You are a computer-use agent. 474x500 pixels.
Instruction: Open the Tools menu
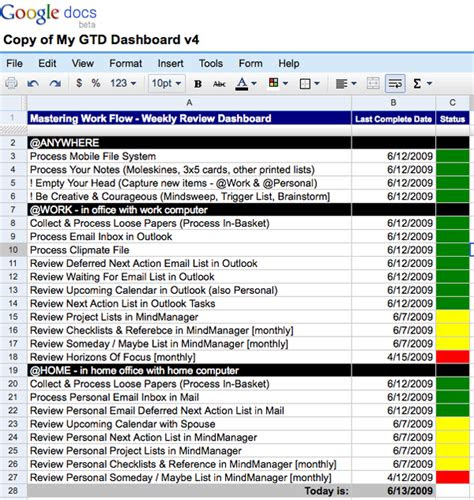click(x=211, y=63)
